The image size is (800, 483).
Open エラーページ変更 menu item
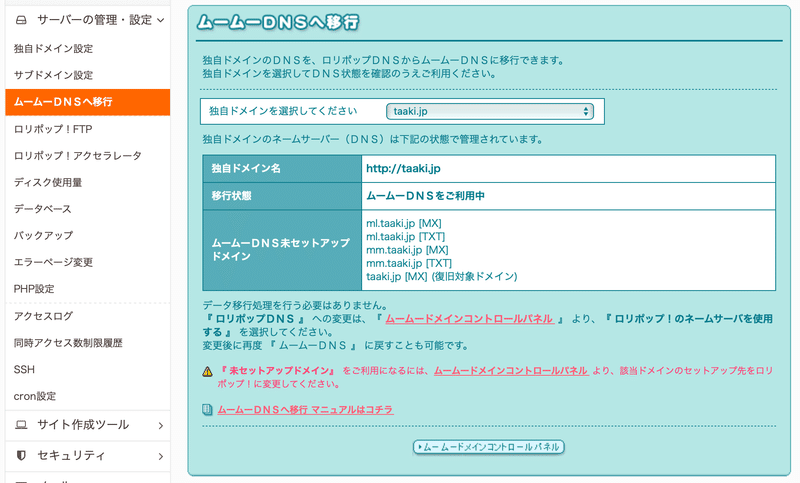coord(53,262)
